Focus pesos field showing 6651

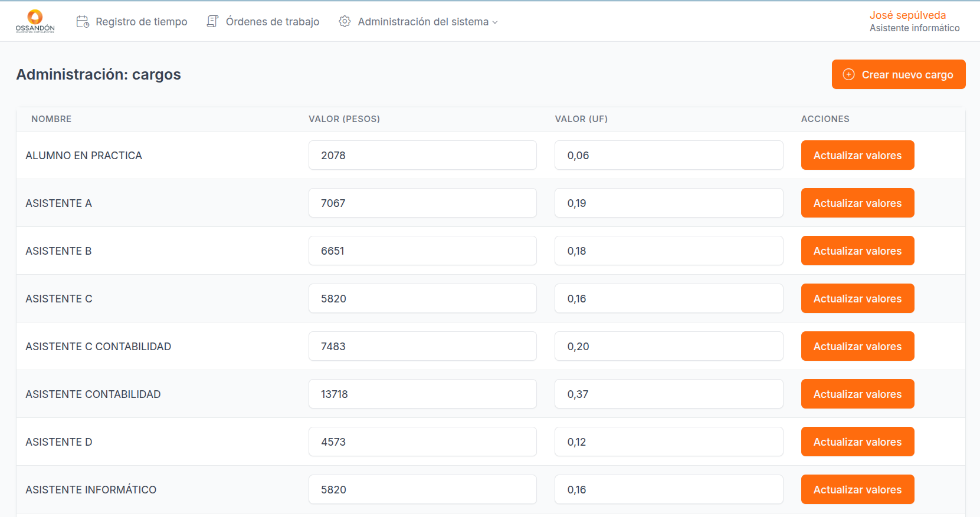coord(422,251)
